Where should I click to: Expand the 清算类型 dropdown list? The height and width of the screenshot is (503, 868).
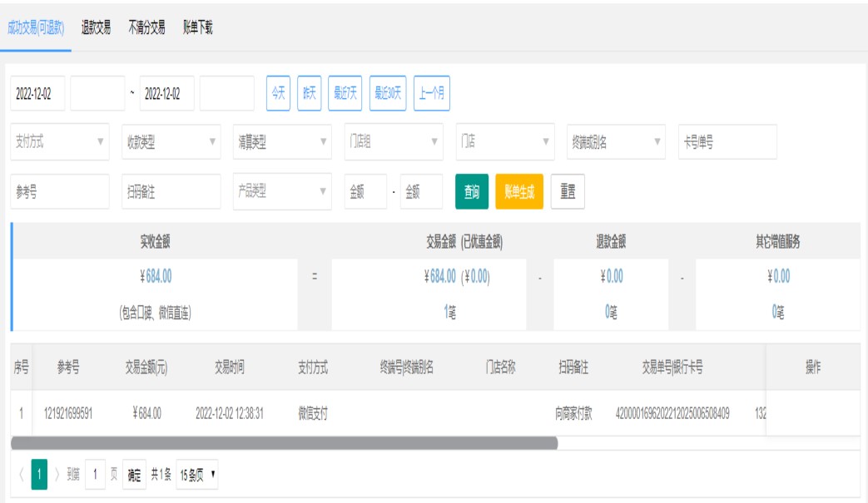(x=282, y=142)
